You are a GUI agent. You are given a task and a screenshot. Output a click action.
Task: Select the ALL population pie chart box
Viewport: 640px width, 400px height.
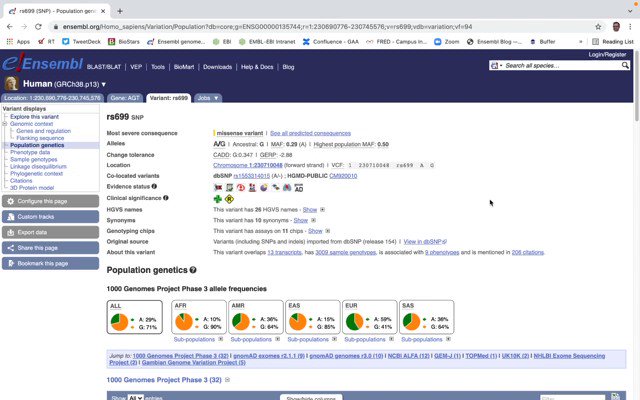135,317
